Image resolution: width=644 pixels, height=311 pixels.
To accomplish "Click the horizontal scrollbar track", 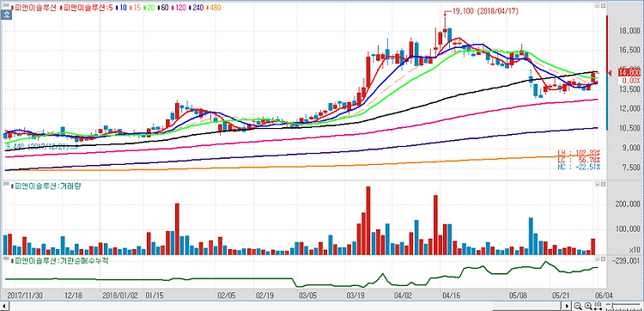I will pos(286,306).
